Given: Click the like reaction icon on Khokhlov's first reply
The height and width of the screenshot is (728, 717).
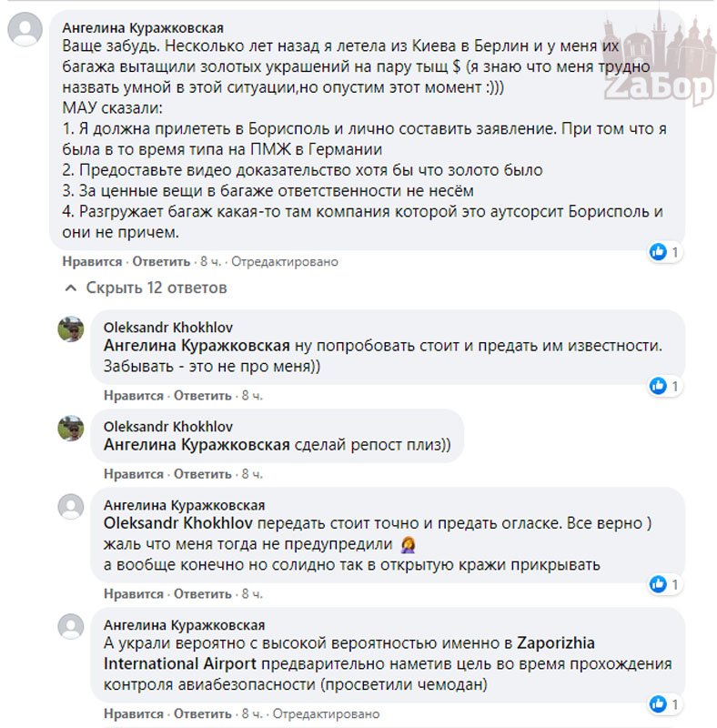Looking at the screenshot, I should [x=658, y=387].
